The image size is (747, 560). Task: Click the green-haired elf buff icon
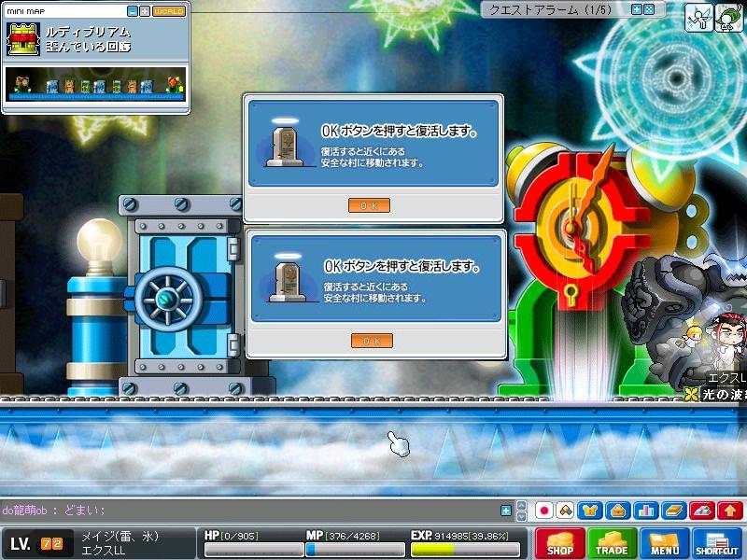tap(730, 18)
